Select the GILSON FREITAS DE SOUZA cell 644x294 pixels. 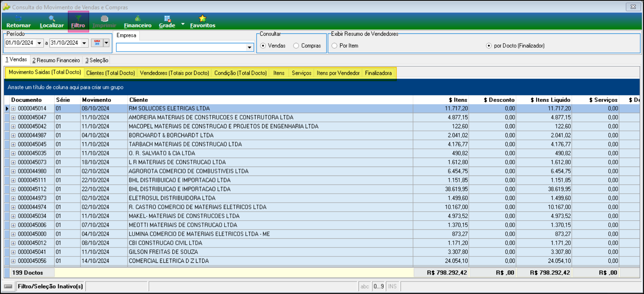click(x=270, y=252)
